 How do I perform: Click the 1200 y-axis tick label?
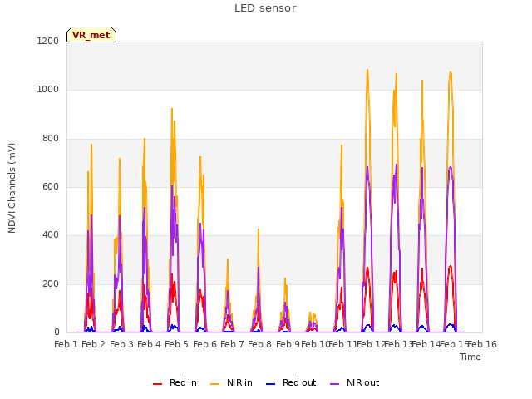(48, 41)
